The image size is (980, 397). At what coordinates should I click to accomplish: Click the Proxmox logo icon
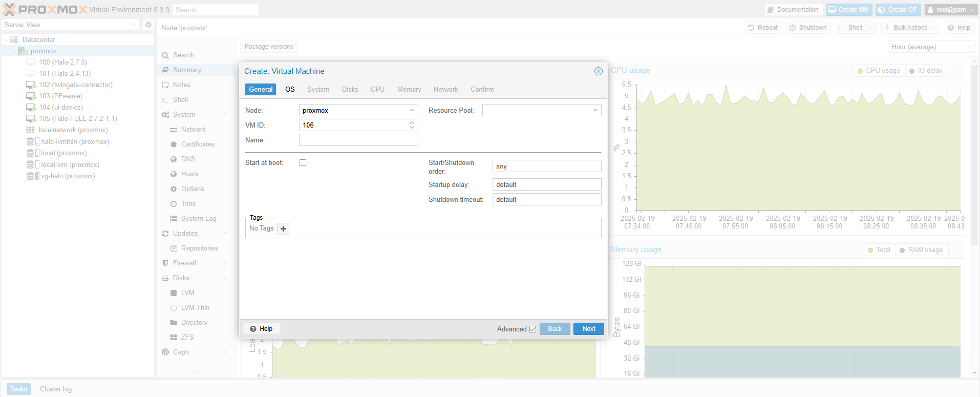click(9, 10)
